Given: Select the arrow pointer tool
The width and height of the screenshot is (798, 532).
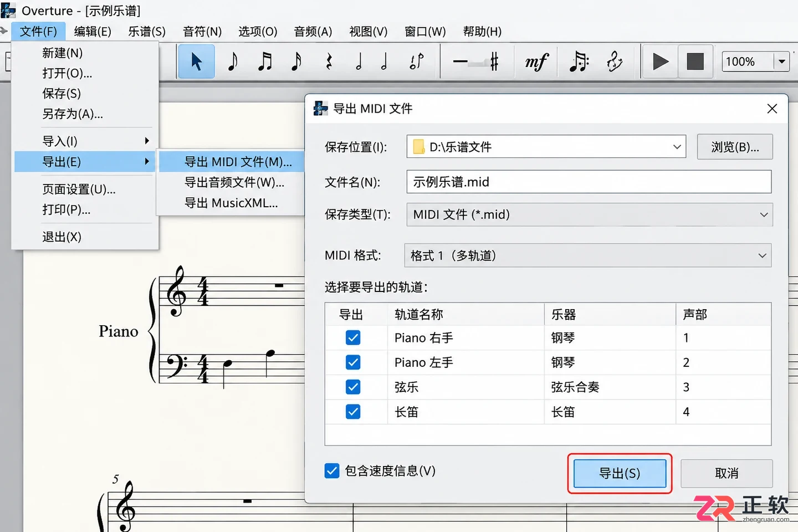Looking at the screenshot, I should 196,62.
